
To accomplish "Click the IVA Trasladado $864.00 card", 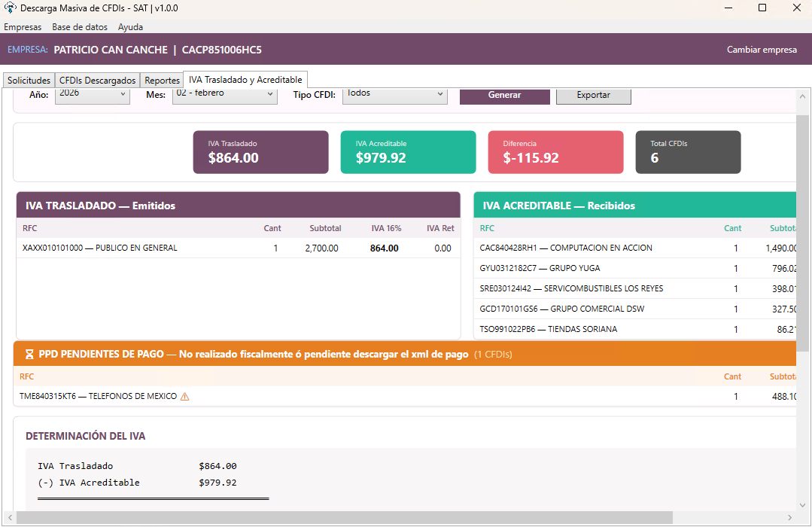I will click(x=260, y=152).
